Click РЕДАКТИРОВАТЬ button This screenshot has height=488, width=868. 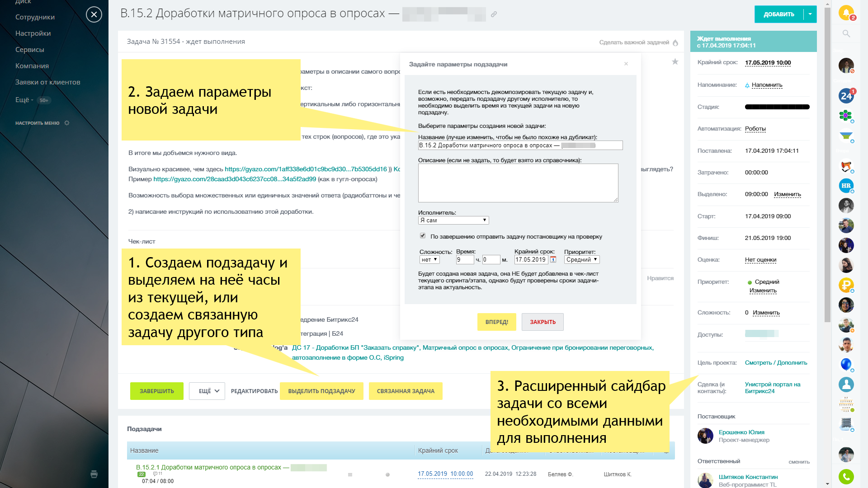pyautogui.click(x=254, y=391)
